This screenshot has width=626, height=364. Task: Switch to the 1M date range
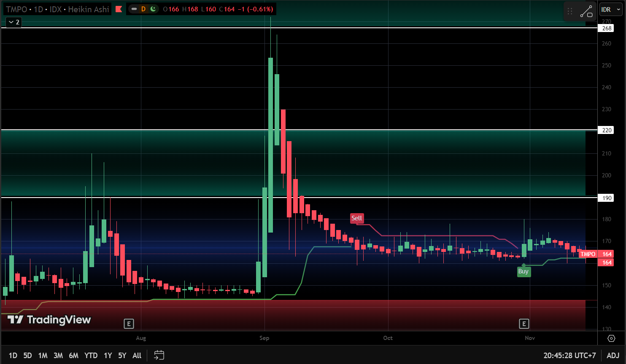click(x=43, y=356)
